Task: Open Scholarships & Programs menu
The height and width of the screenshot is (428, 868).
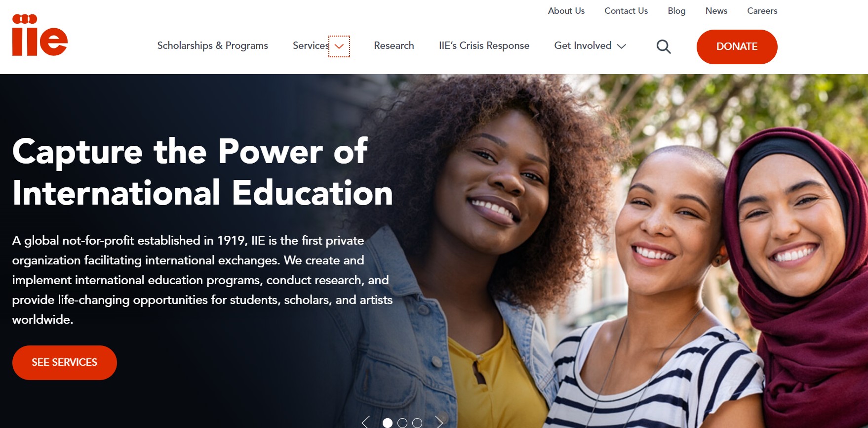Action: pos(212,45)
